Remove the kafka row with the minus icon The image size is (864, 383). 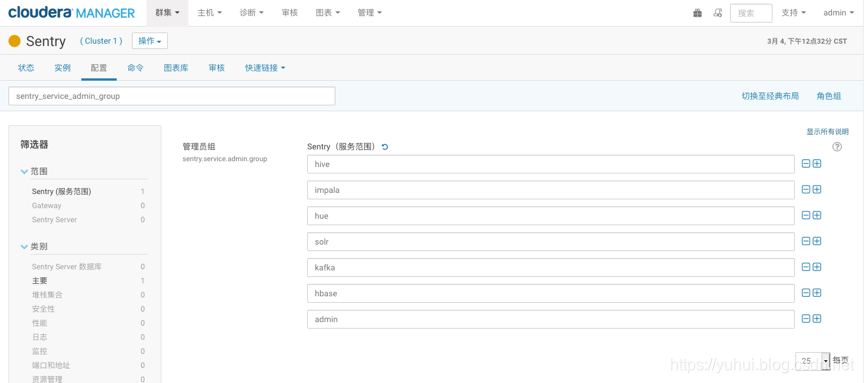(806, 267)
